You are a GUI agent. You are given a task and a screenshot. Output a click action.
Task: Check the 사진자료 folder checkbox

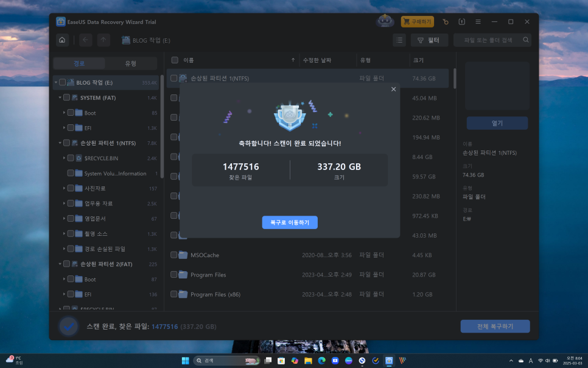point(71,188)
